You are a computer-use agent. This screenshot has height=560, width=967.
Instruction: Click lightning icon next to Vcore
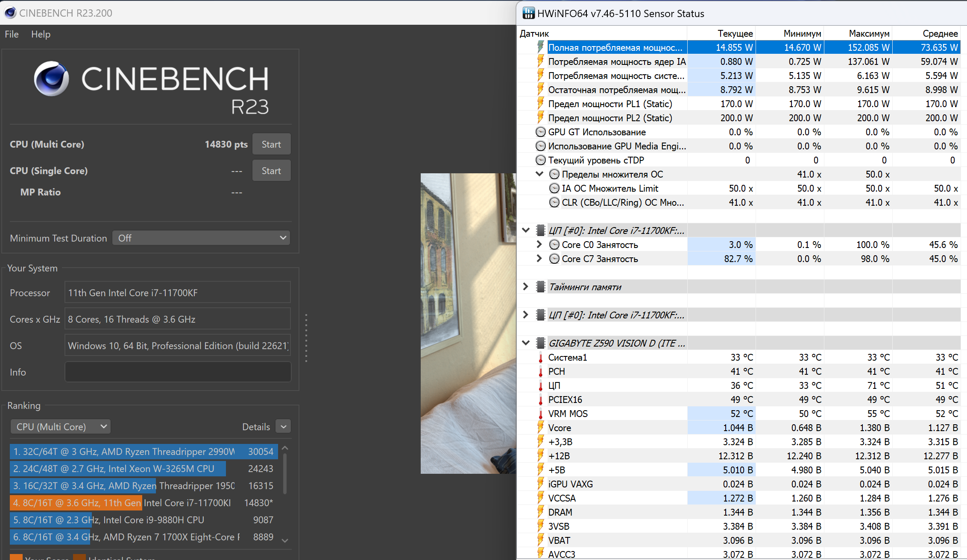(x=540, y=427)
